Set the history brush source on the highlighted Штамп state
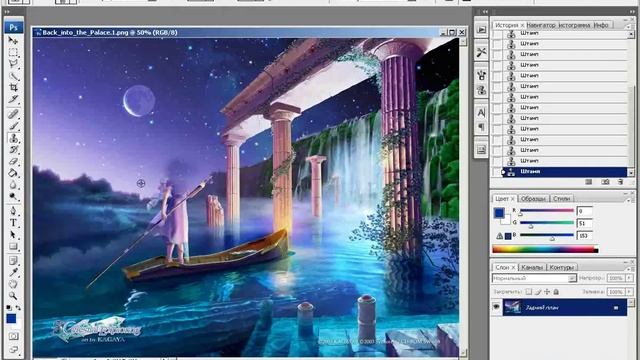 click(497, 172)
